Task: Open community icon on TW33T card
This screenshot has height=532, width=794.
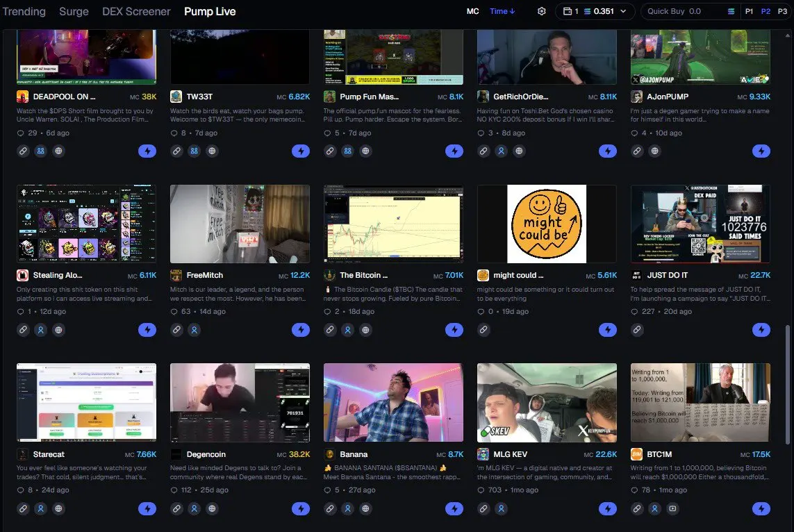Action: 195,151
